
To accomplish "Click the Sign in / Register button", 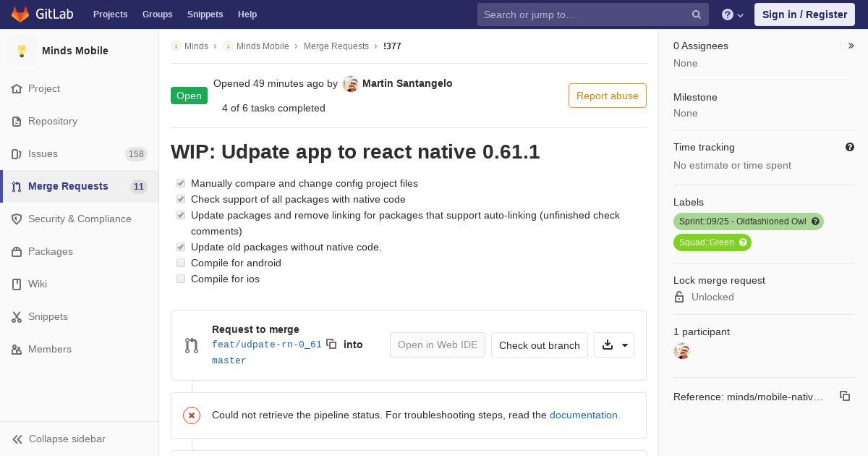I will pos(804,14).
